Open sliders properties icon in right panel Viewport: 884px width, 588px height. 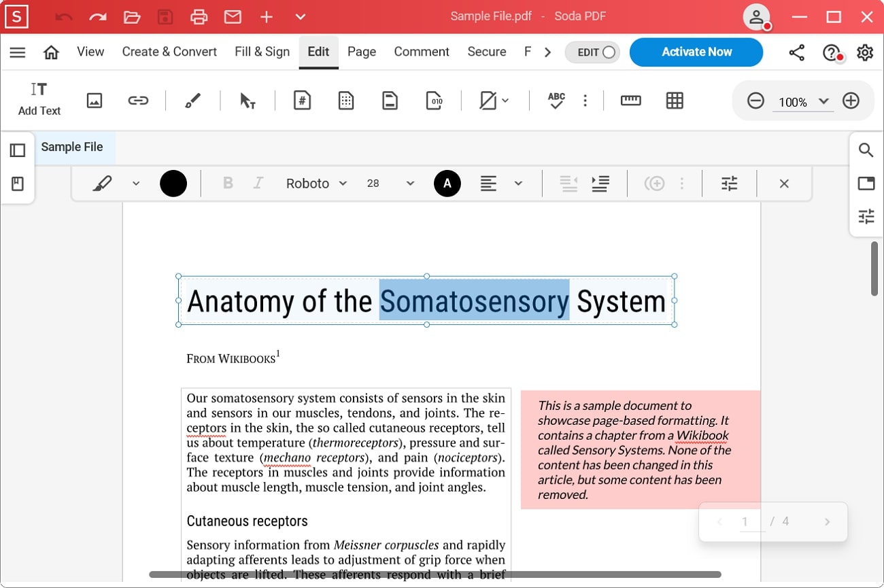866,216
